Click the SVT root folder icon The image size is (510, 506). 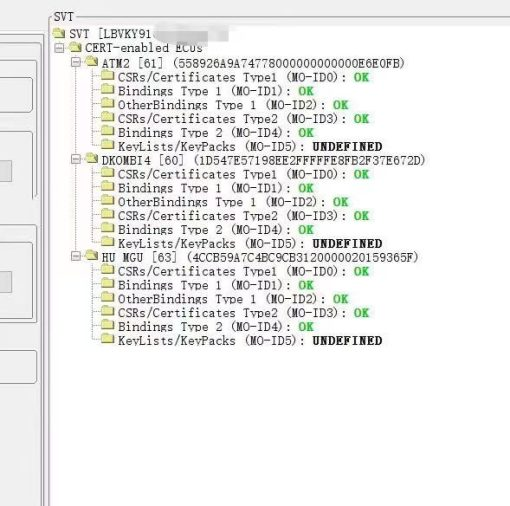(59, 33)
